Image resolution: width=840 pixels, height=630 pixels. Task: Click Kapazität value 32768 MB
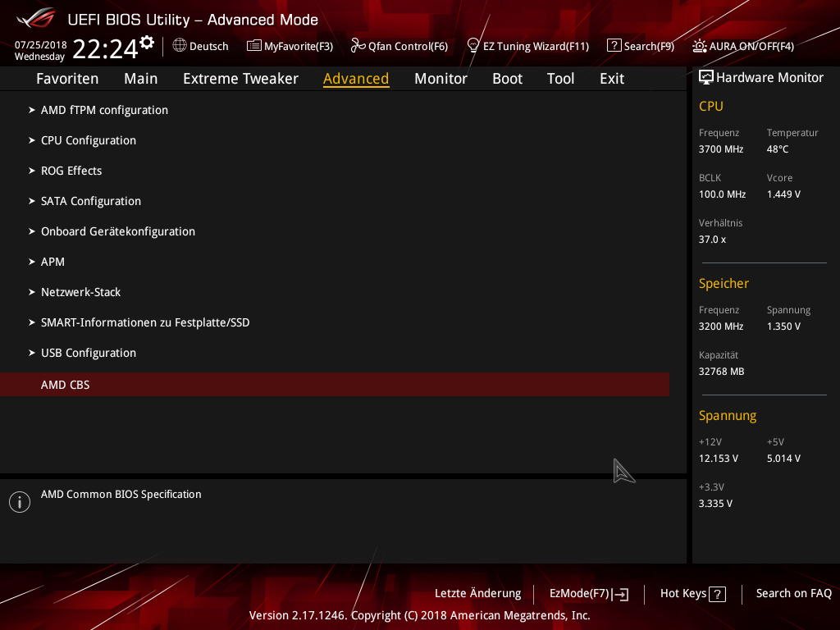click(722, 372)
